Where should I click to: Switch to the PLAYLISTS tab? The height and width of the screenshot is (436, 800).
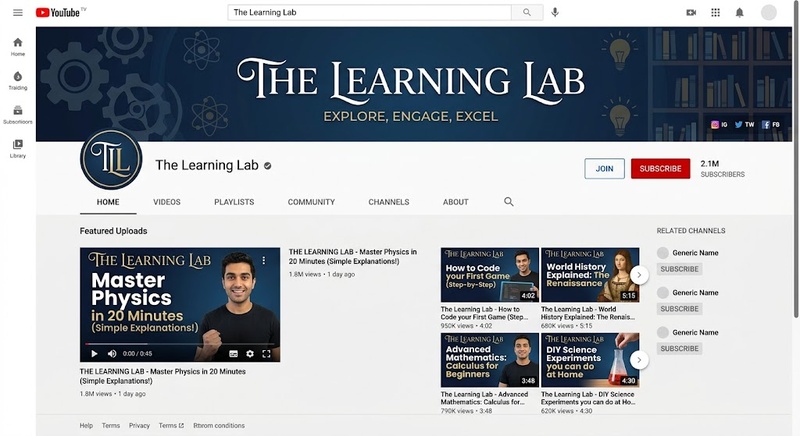pyautogui.click(x=234, y=202)
